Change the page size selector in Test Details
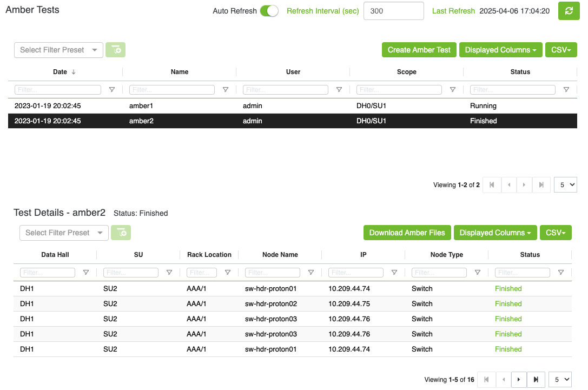588x390 pixels. tap(560, 380)
